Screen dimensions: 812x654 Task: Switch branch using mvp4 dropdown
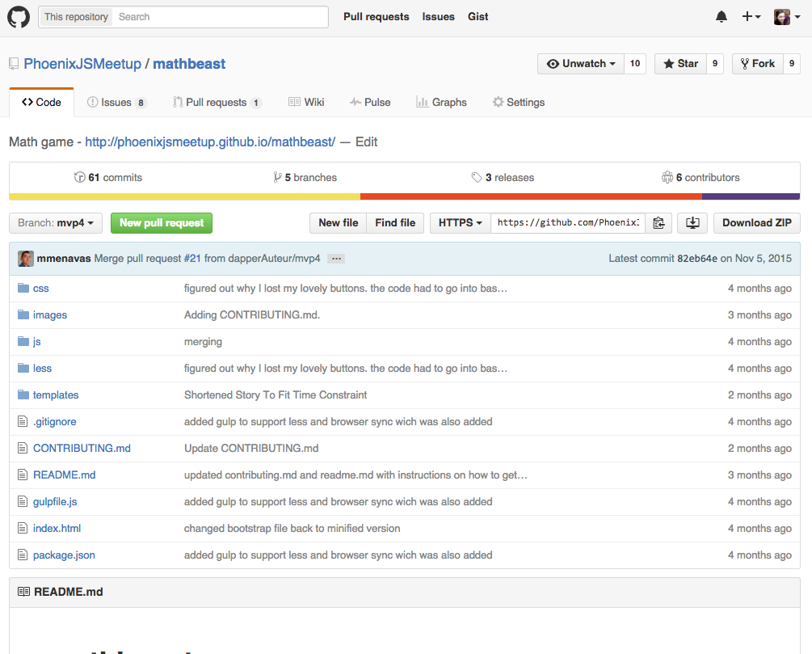click(x=56, y=223)
